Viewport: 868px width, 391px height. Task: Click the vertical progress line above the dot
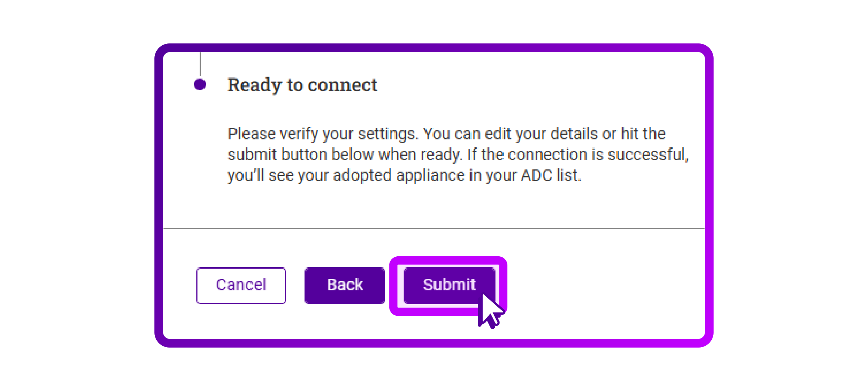(200, 63)
